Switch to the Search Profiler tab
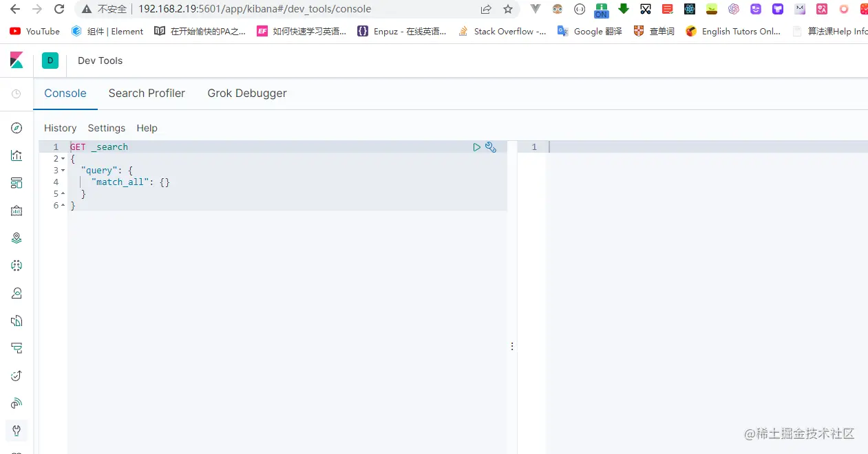868x454 pixels. point(147,94)
